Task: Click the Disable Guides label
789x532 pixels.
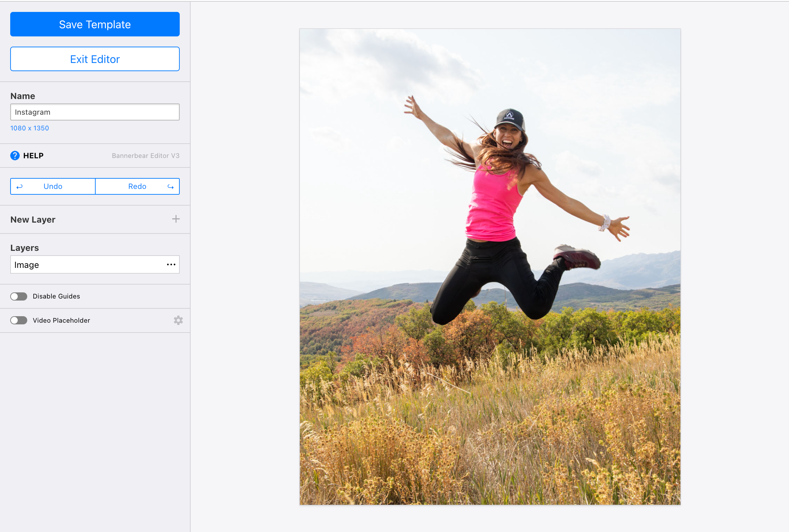Action: [x=57, y=296]
